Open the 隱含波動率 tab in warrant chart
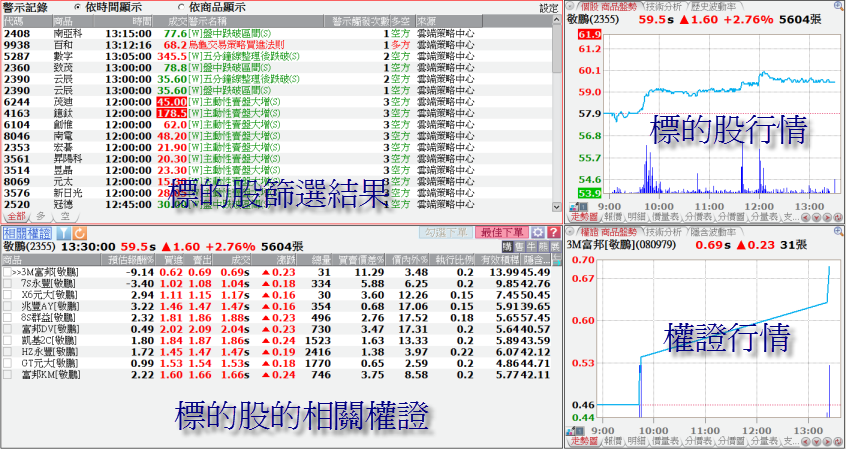Viewport: 846px width, 449px height. 712,232
